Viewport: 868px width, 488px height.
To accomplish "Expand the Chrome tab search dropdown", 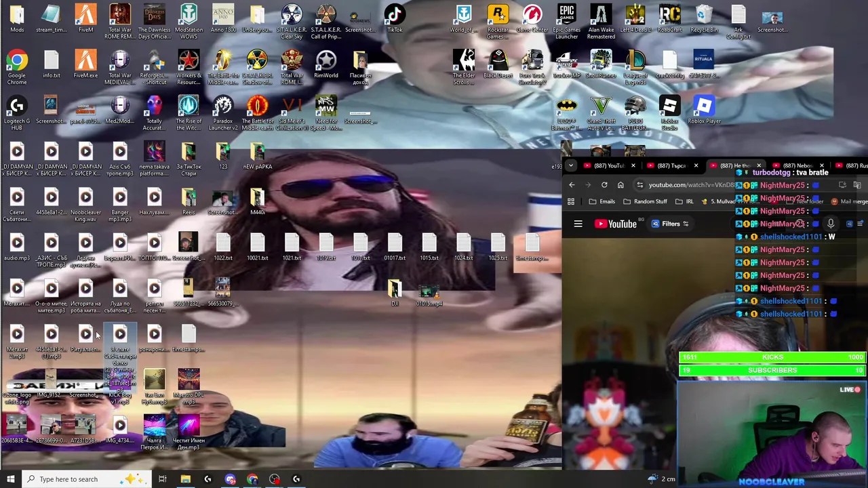I will point(571,165).
